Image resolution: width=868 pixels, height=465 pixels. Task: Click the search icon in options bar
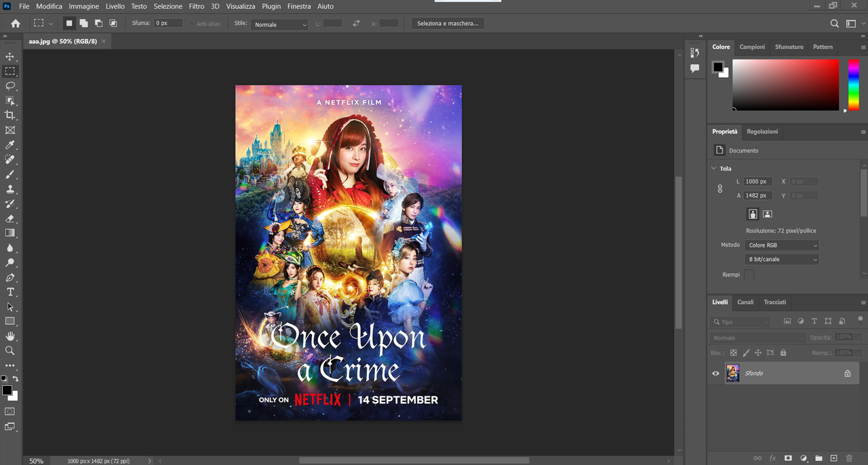tap(835, 24)
